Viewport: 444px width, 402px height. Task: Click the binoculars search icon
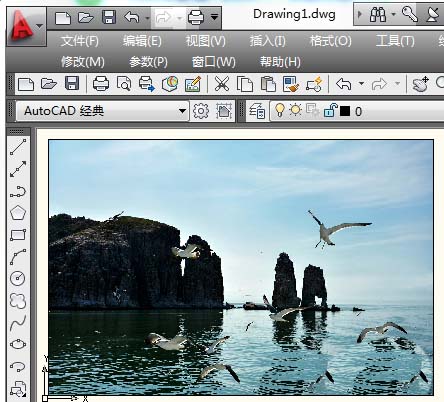378,15
